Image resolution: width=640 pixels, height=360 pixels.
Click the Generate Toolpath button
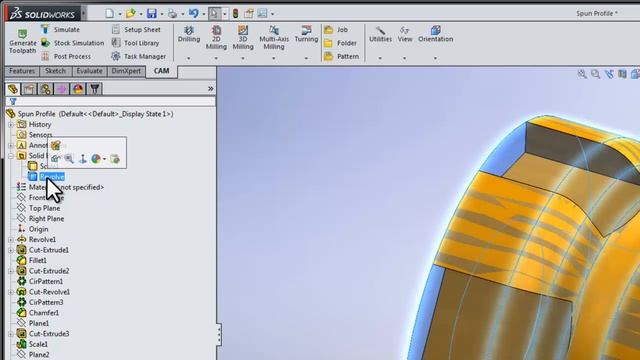[x=22, y=41]
